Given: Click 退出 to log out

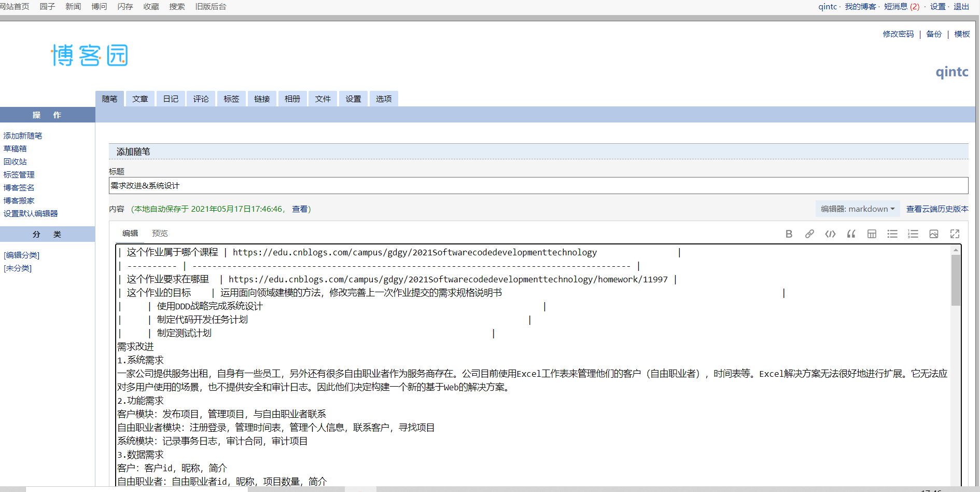Looking at the screenshot, I should point(961,7).
